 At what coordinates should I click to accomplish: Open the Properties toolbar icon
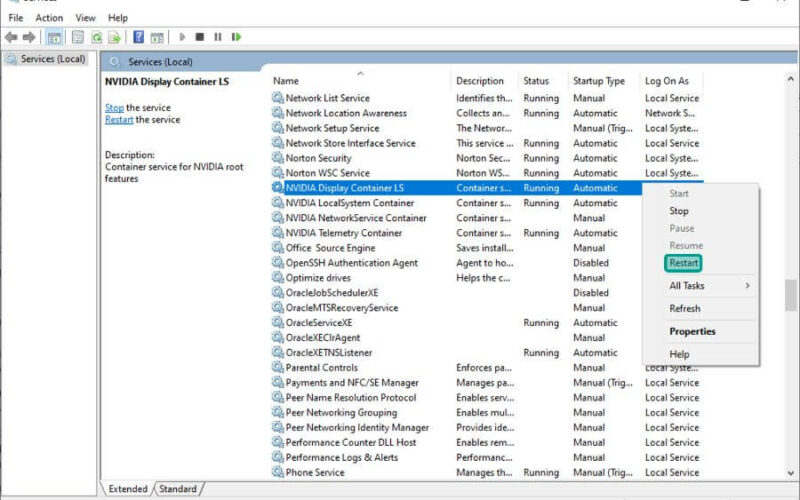pyautogui.click(x=78, y=37)
